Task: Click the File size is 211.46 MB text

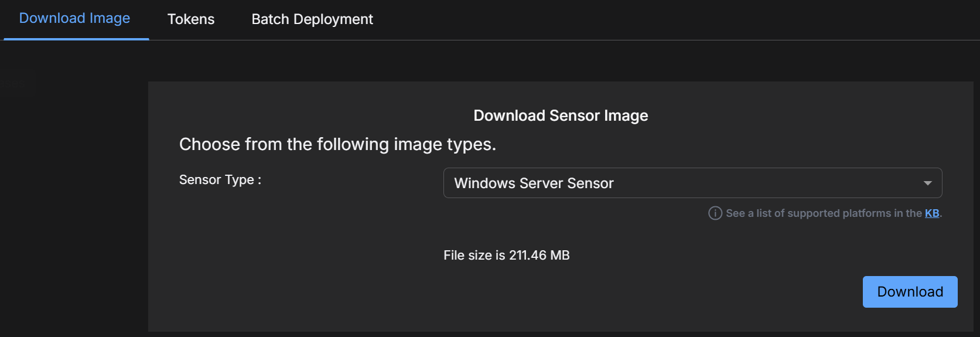Action: point(507,256)
